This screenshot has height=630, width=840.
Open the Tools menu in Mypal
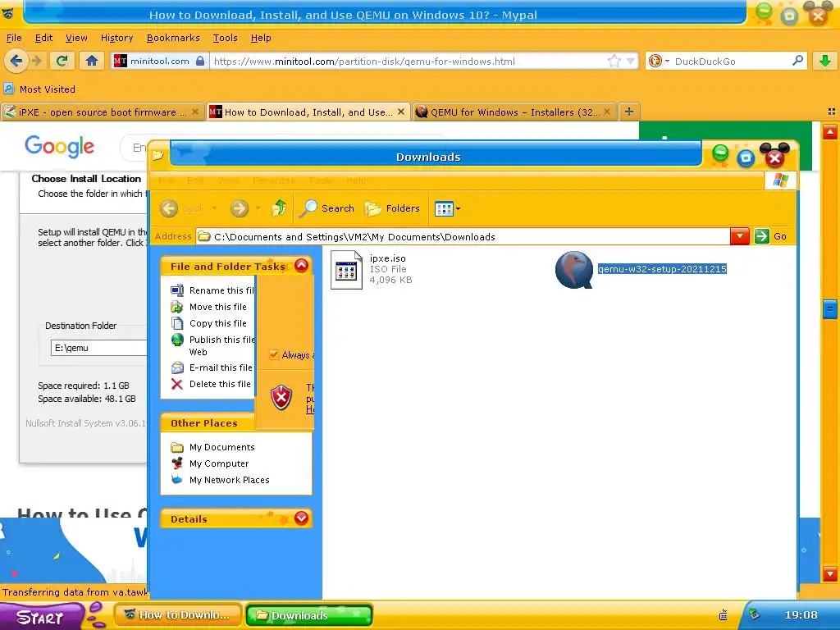click(x=225, y=38)
